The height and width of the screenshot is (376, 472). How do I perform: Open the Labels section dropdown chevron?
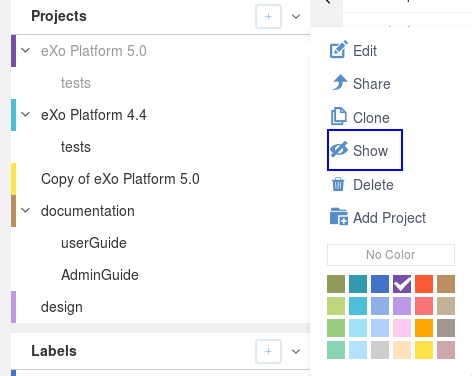[x=296, y=351]
